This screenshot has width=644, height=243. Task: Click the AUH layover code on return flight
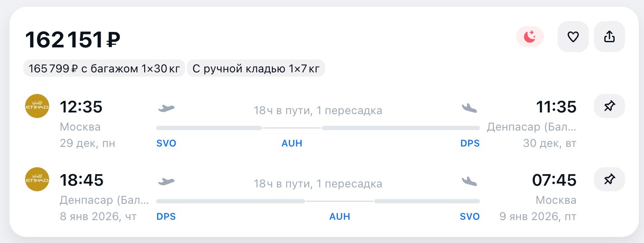340,217
